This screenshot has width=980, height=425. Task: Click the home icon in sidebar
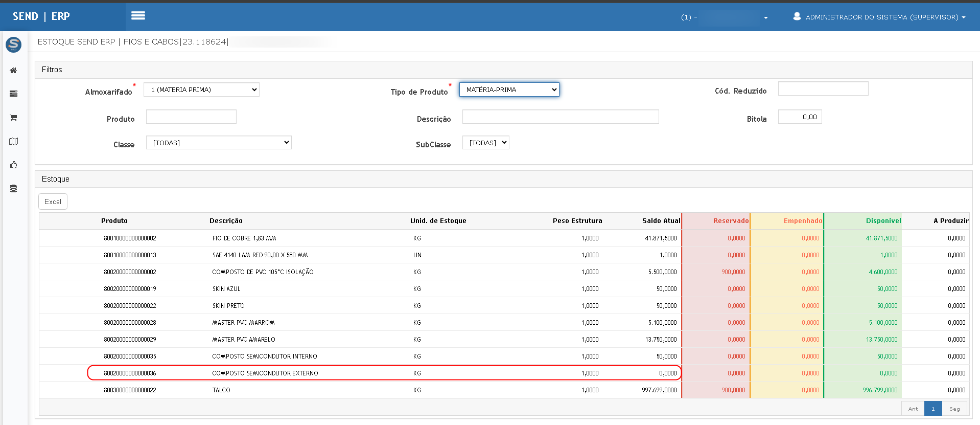(13, 71)
